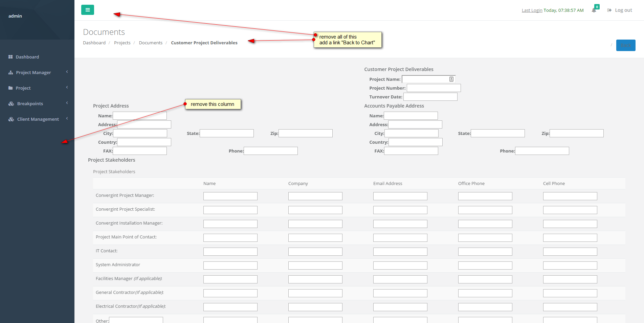
Task: Expand the Breakpoints submenu arrow
Action: click(x=67, y=103)
